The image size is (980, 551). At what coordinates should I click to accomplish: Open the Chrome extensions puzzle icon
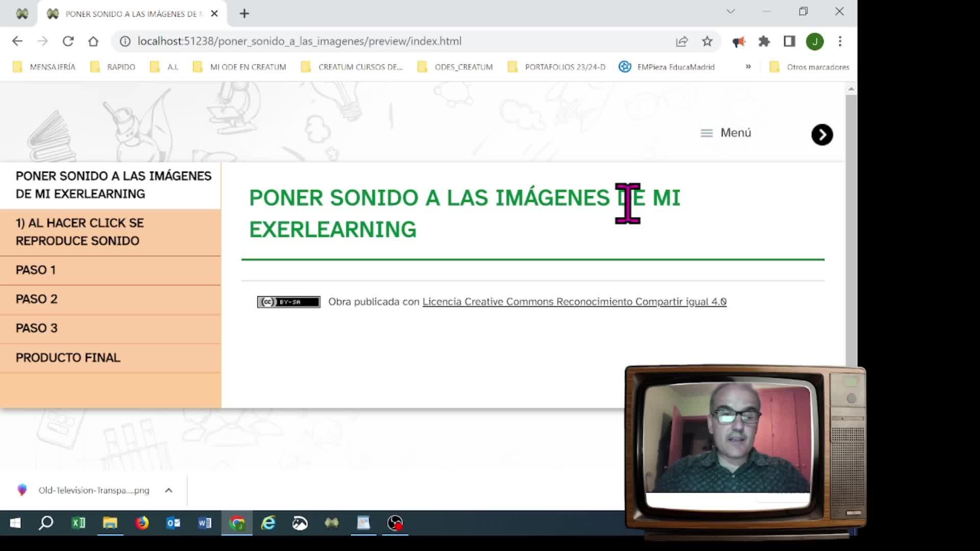(x=764, y=41)
